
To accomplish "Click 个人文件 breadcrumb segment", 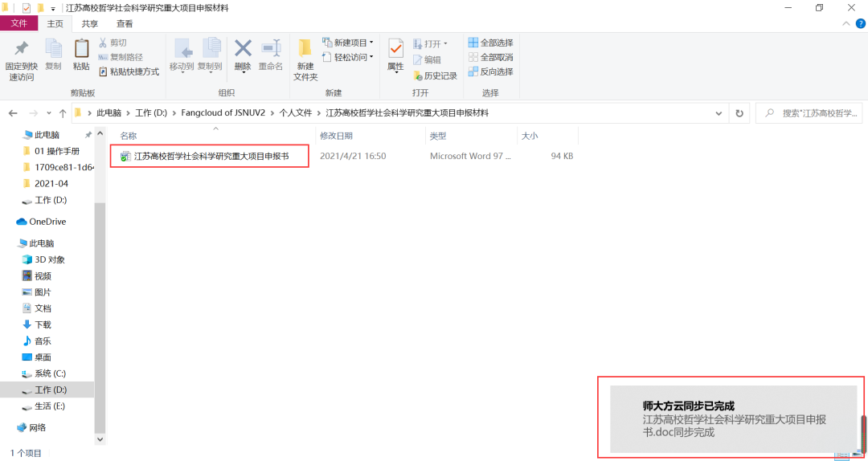I will pyautogui.click(x=296, y=113).
